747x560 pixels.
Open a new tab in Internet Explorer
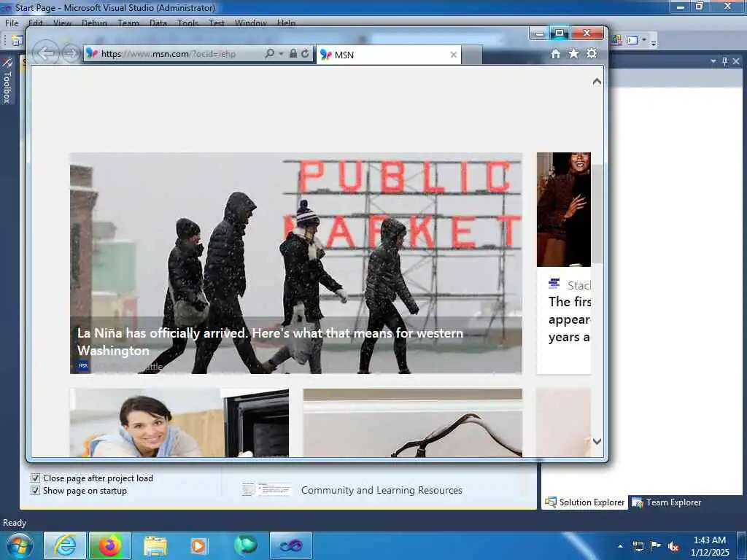472,55
